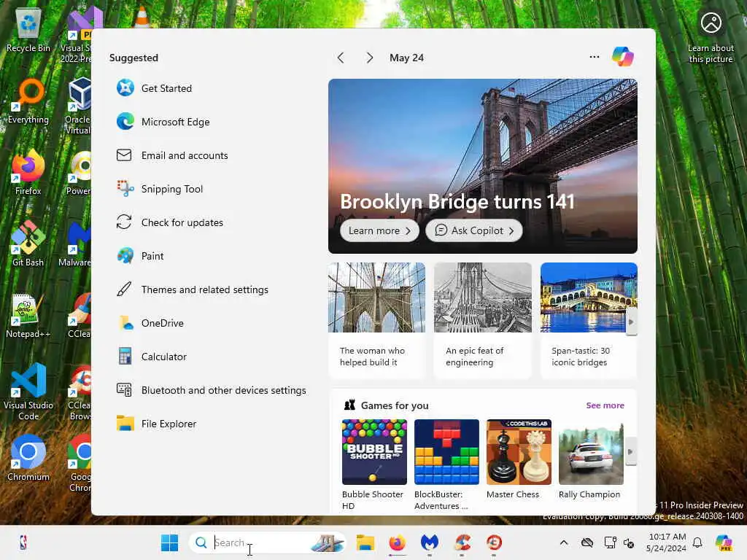
Task: Click the display network tray icon
Action: pos(610,542)
